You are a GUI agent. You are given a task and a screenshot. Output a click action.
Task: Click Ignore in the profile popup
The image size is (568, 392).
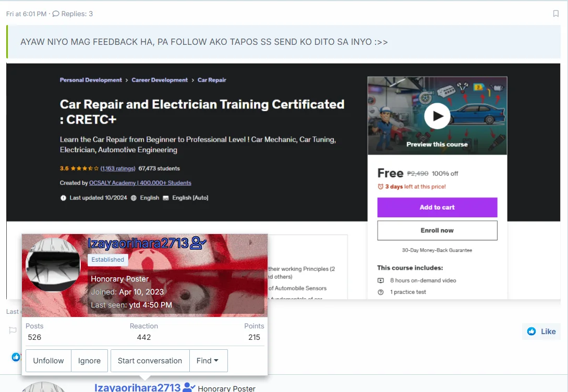(90, 361)
